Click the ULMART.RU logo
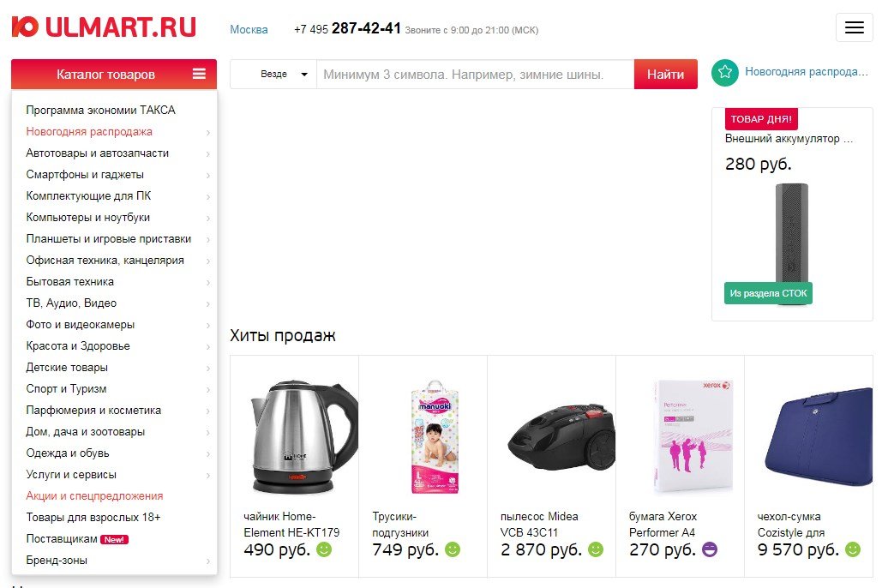The image size is (882, 588). point(104,27)
